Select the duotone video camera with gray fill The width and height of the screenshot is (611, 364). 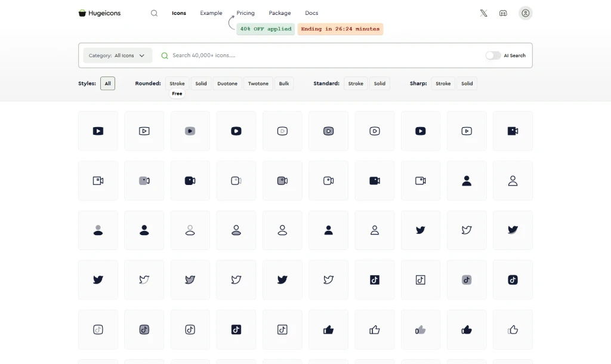click(x=282, y=181)
